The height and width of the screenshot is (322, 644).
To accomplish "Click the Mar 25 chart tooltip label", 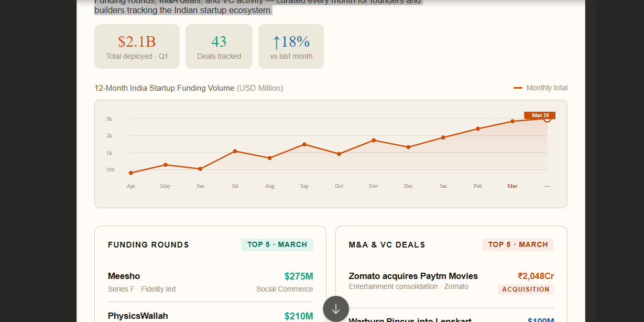I will 540,115.
